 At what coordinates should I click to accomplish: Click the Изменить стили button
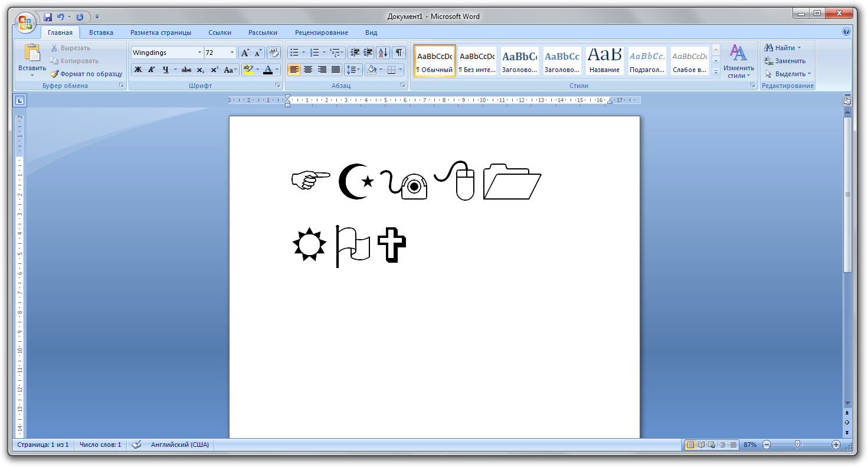(739, 61)
